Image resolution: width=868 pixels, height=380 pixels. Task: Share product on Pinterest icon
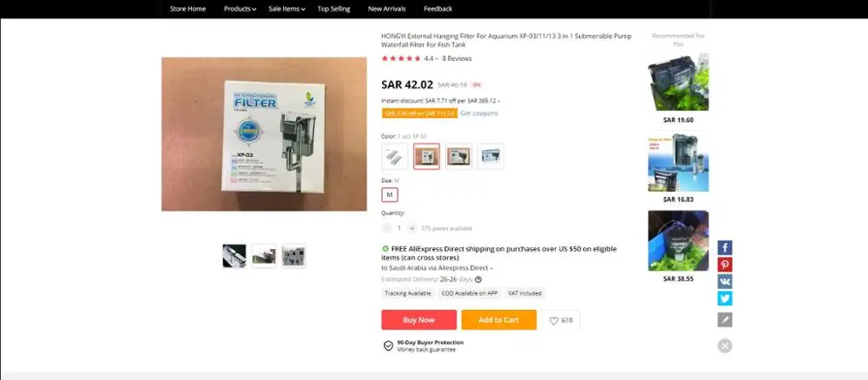[725, 265]
